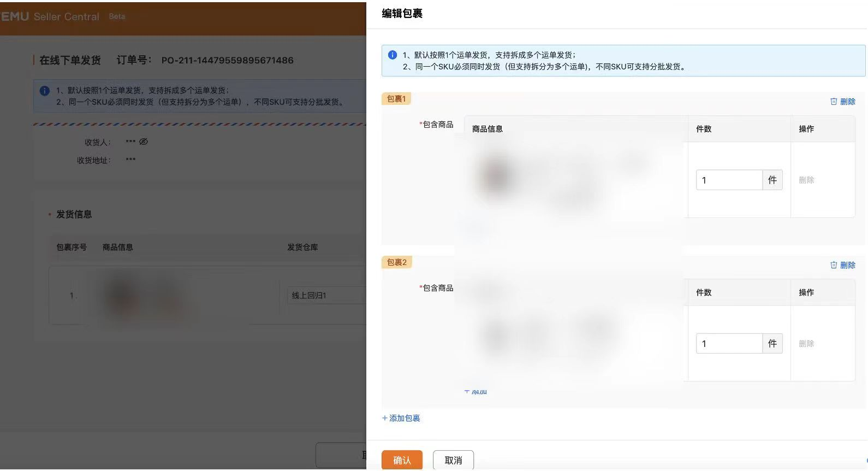The height and width of the screenshot is (471, 868).
Task: Click 操作 header in 包裹2 table
Action: click(x=806, y=292)
